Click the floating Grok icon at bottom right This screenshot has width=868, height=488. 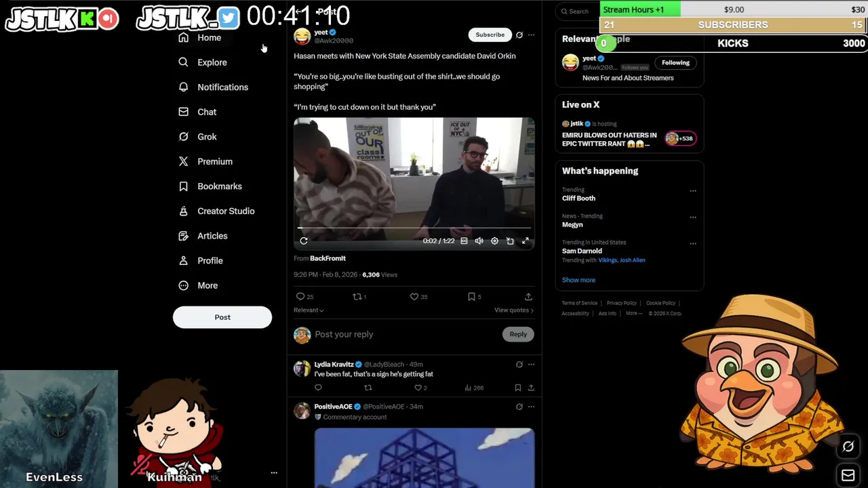pyautogui.click(x=848, y=447)
